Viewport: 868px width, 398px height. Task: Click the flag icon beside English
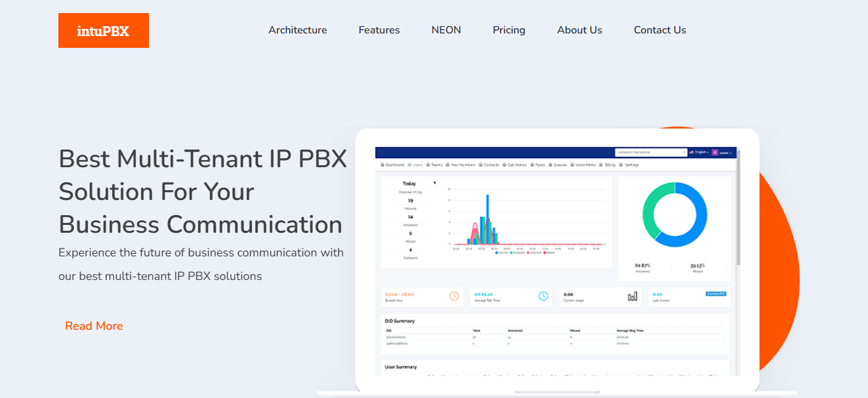[x=692, y=152]
